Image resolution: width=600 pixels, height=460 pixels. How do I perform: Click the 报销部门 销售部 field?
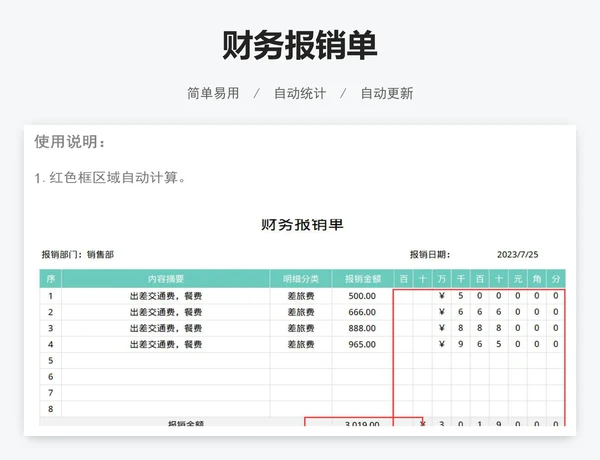click(x=77, y=255)
